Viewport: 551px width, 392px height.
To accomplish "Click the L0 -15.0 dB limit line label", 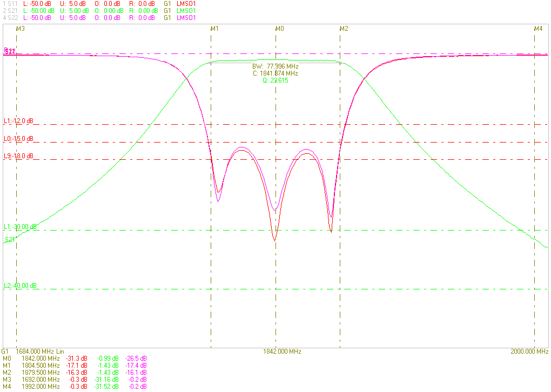I will tap(18, 139).
